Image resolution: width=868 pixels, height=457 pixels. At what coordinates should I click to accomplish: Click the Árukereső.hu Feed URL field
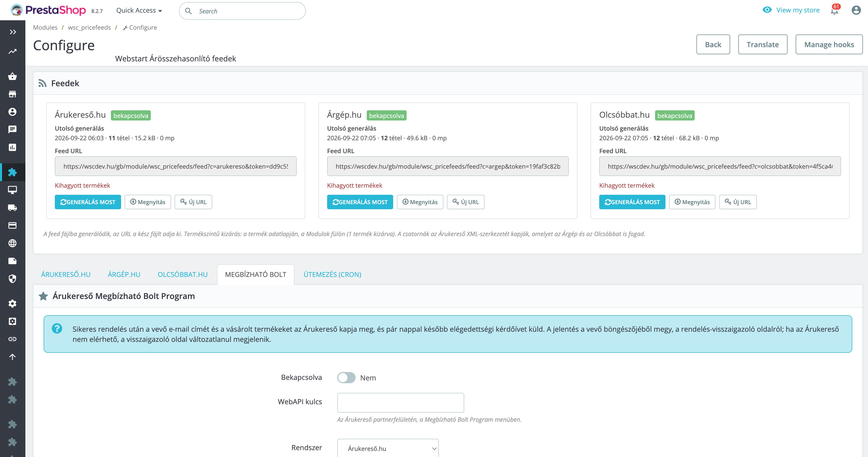(176, 166)
